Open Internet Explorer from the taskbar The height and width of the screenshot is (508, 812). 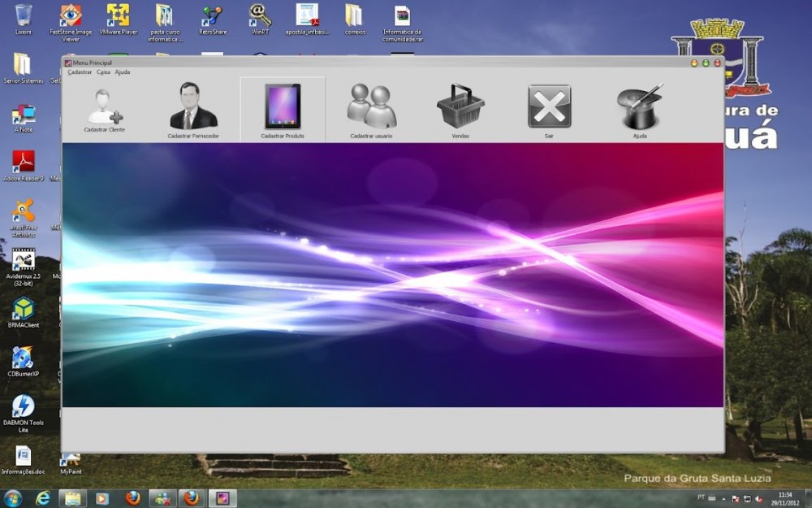coord(43,497)
